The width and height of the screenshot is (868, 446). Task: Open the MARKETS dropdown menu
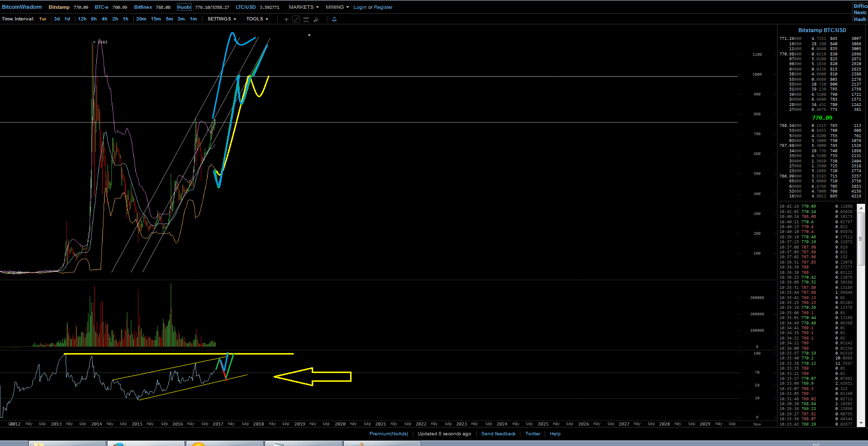click(x=303, y=7)
